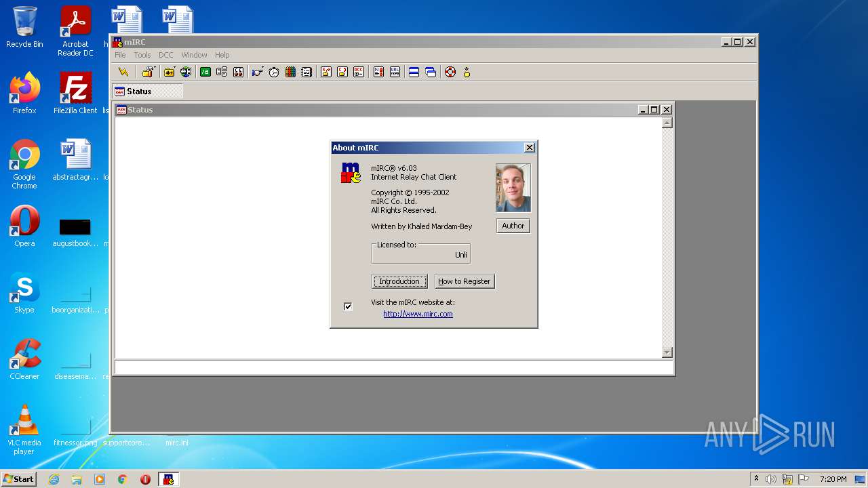
Task: Open Internet Explorer from the taskbar
Action: click(54, 479)
